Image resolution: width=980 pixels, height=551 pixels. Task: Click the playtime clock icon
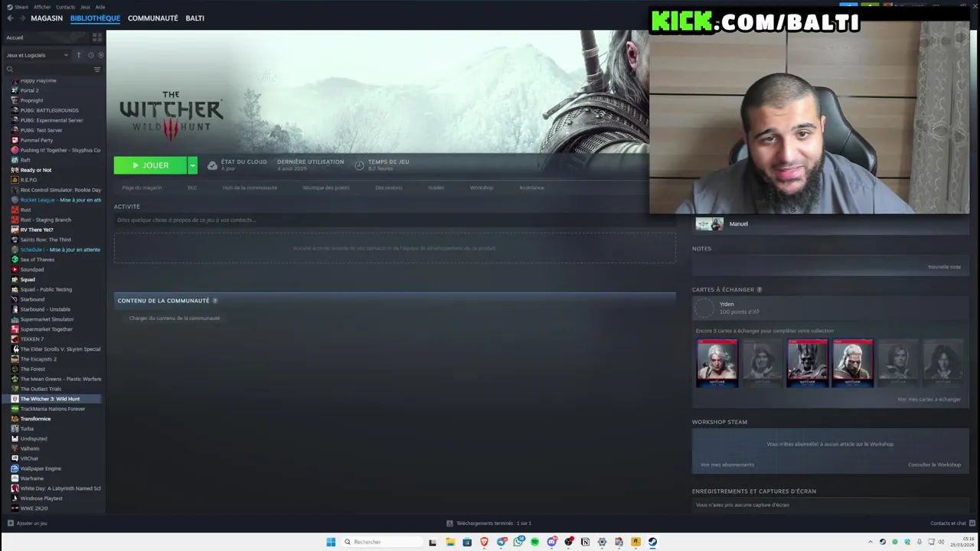point(359,165)
